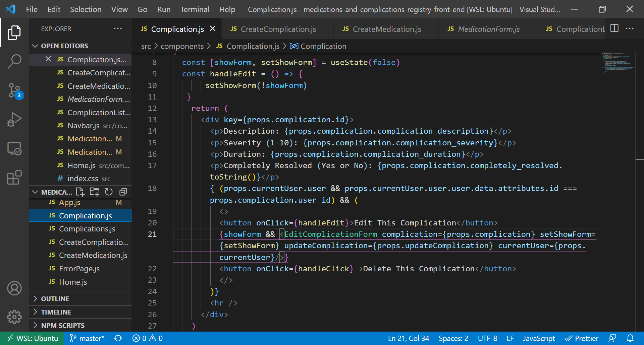Open the Run and Debug view
644x345 pixels.
coord(14,120)
